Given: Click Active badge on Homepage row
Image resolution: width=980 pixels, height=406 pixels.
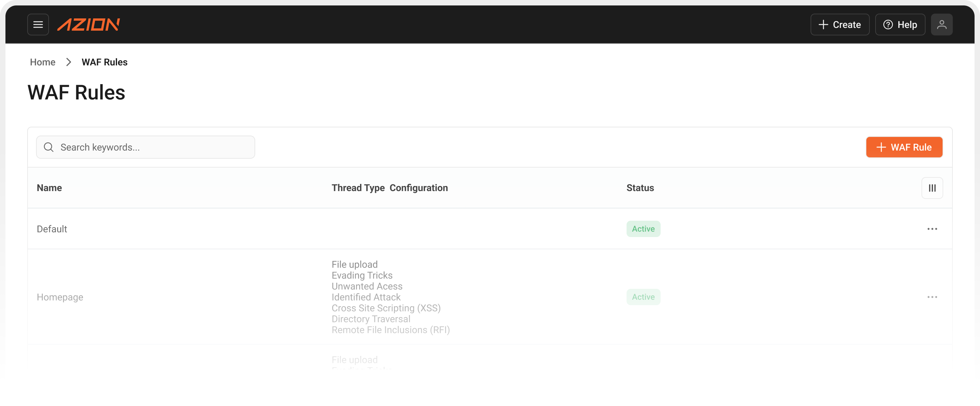Looking at the screenshot, I should point(643,297).
